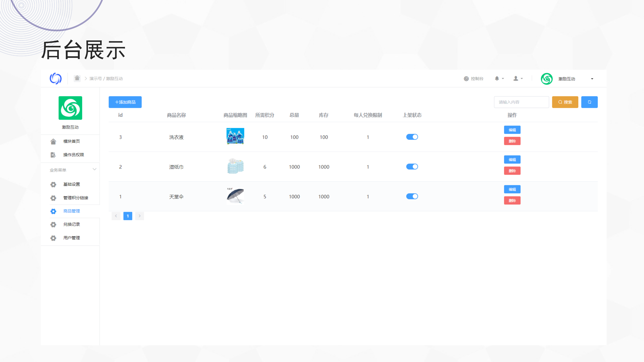Click 编辑 for 湿纸巾 row

[x=512, y=160]
